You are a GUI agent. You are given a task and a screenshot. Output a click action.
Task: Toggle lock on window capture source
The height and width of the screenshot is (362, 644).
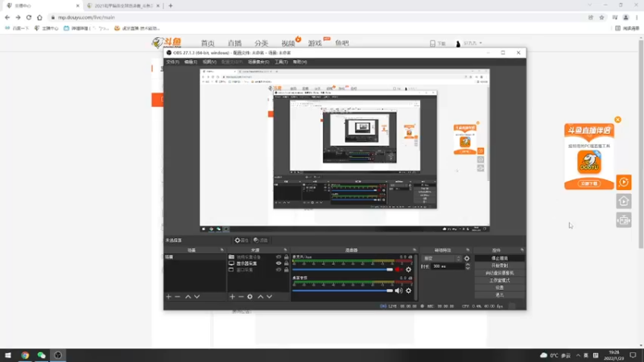click(287, 270)
